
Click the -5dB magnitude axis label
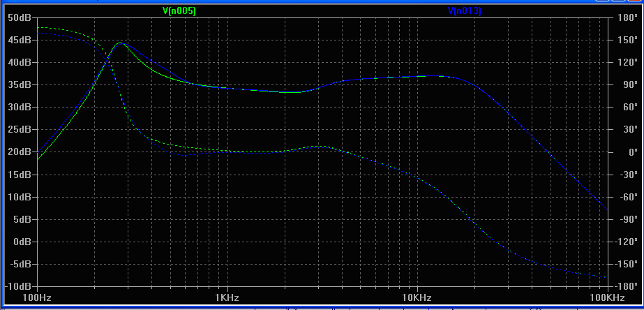coord(20,264)
